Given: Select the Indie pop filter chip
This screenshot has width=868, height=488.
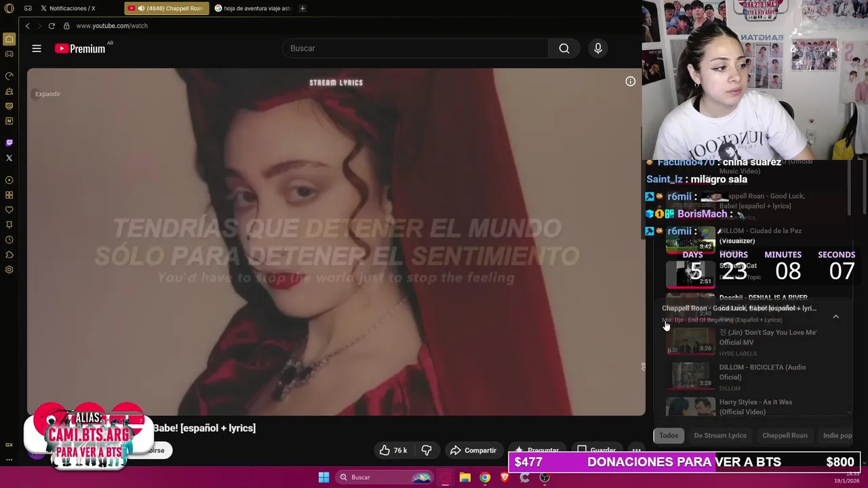Looking at the screenshot, I should click(x=837, y=436).
